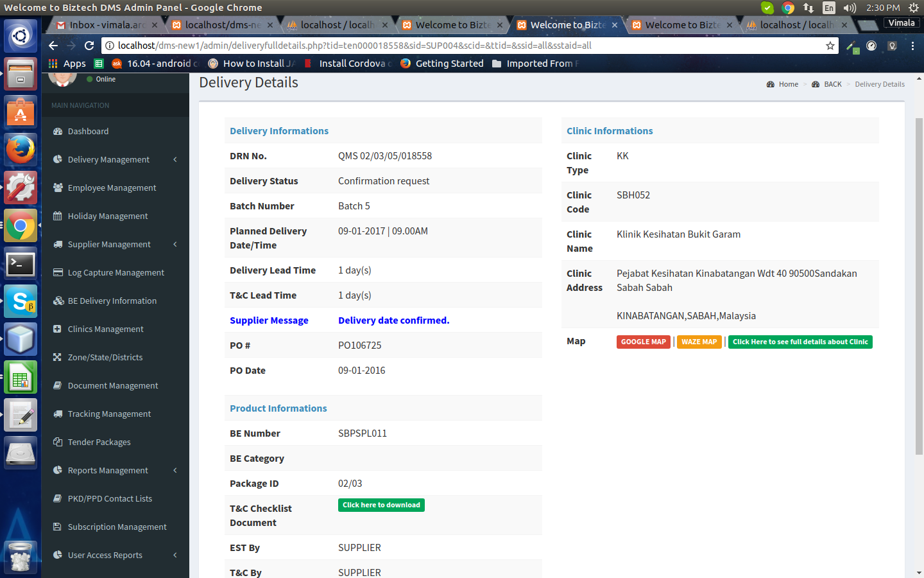Click Holiday Management calendar icon
924x578 pixels.
tap(58, 216)
